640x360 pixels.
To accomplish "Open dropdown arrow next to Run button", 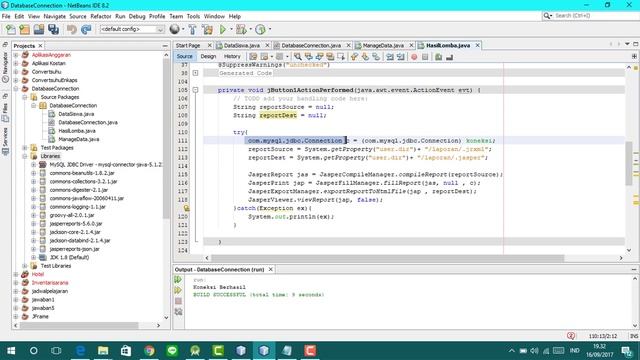I will click(x=231, y=29).
